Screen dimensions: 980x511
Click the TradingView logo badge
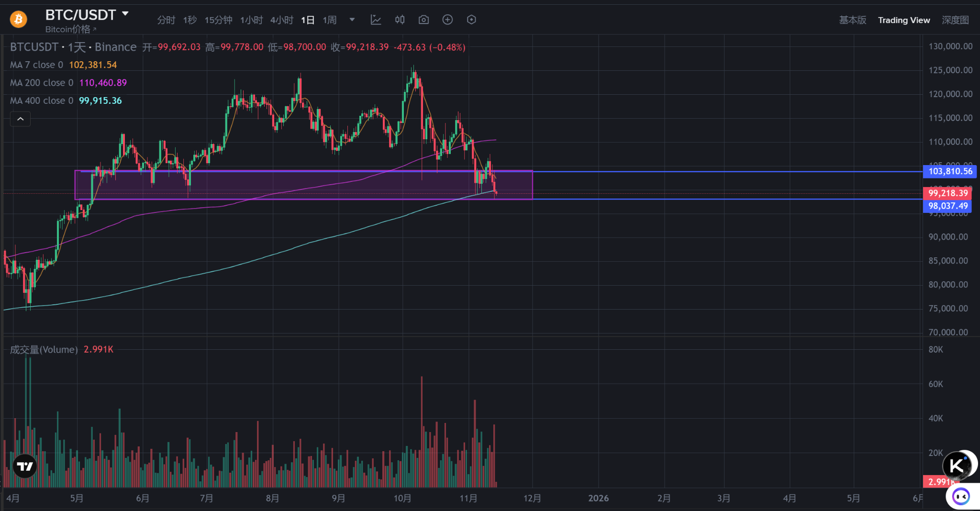(x=25, y=466)
